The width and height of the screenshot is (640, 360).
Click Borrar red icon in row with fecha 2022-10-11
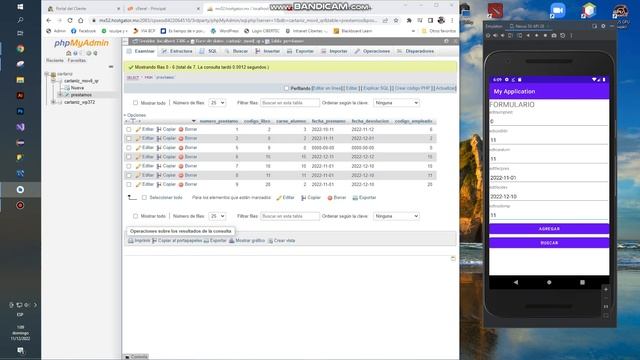click(181, 129)
